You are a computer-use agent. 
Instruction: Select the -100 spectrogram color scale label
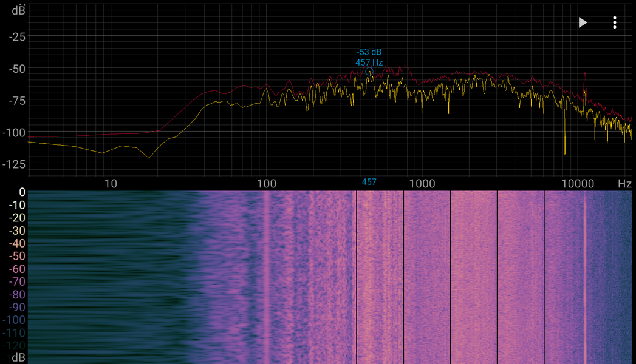tap(14, 320)
